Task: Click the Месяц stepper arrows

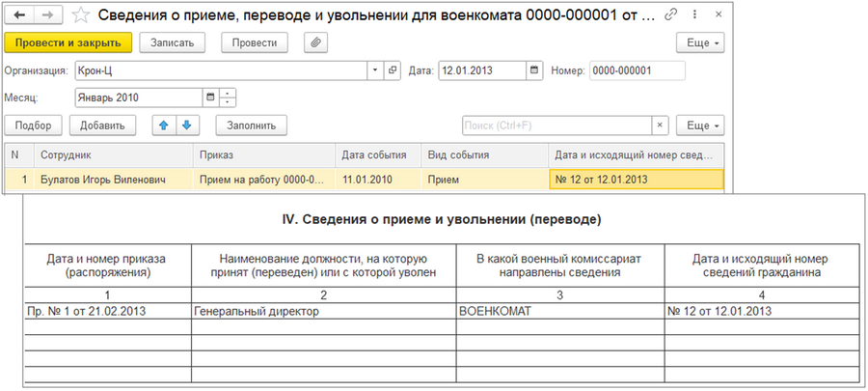Action: point(228,98)
